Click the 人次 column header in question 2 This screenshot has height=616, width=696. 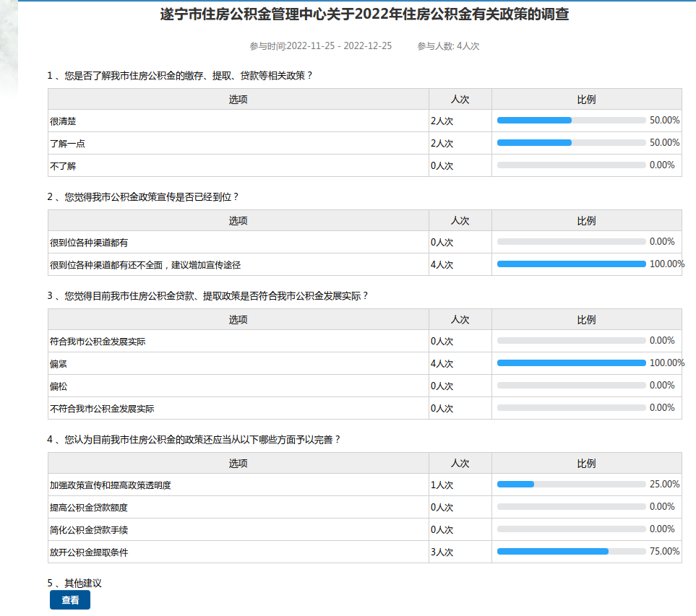(x=460, y=220)
